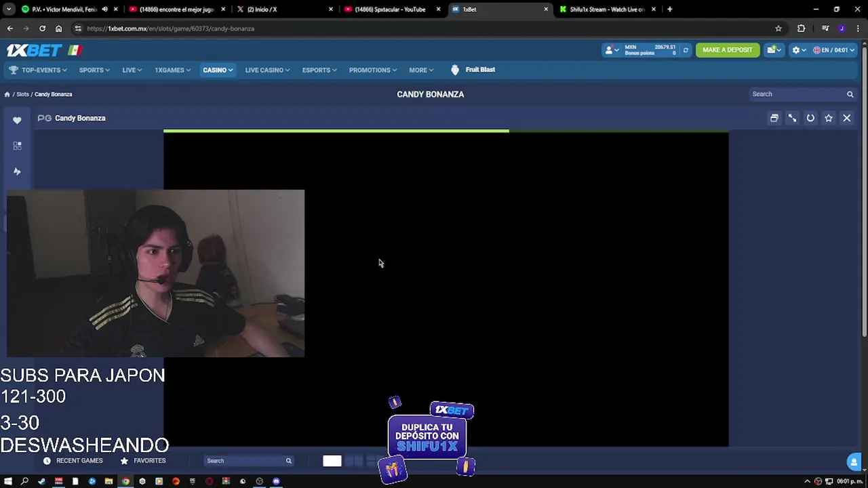View site information icon in address bar
This screenshot has height=488, width=868.
pos(78,28)
